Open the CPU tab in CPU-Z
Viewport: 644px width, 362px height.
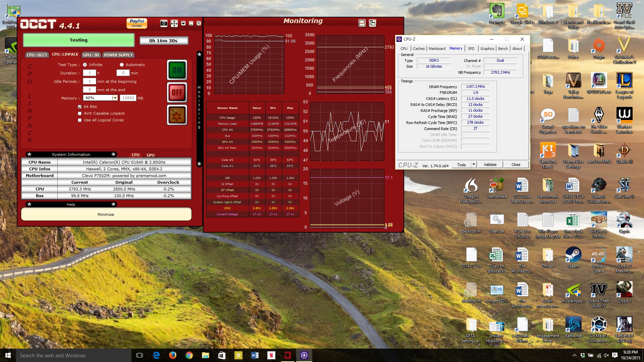click(404, 49)
